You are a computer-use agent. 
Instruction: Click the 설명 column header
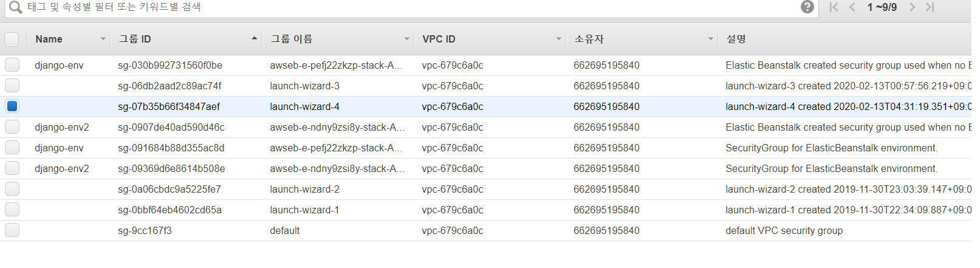pyautogui.click(x=736, y=39)
